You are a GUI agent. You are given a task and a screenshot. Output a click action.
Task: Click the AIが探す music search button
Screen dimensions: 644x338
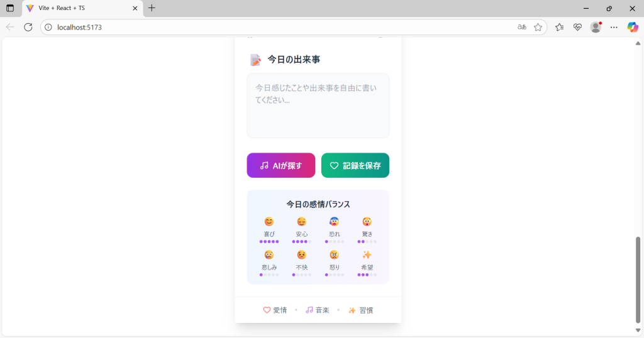pyautogui.click(x=281, y=165)
